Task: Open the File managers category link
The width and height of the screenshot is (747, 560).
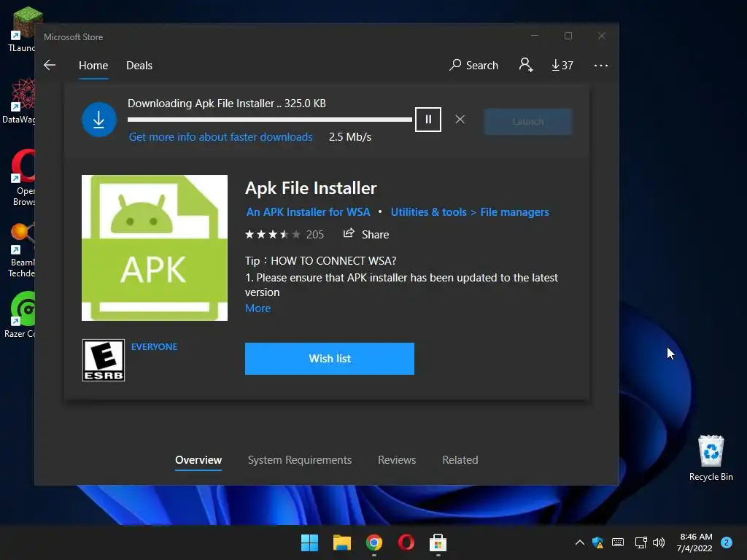Action: 514,212
